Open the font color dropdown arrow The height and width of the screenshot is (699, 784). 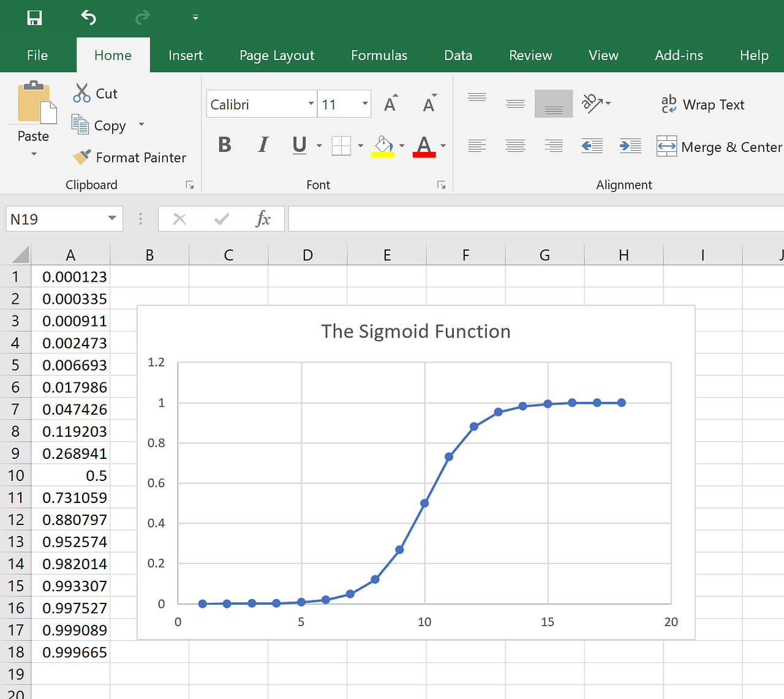click(x=442, y=147)
